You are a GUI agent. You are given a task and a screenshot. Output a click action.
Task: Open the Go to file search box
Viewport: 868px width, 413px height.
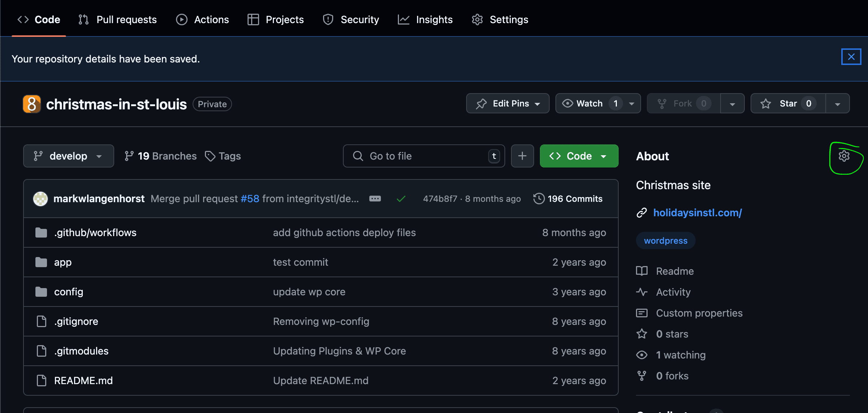tap(424, 156)
